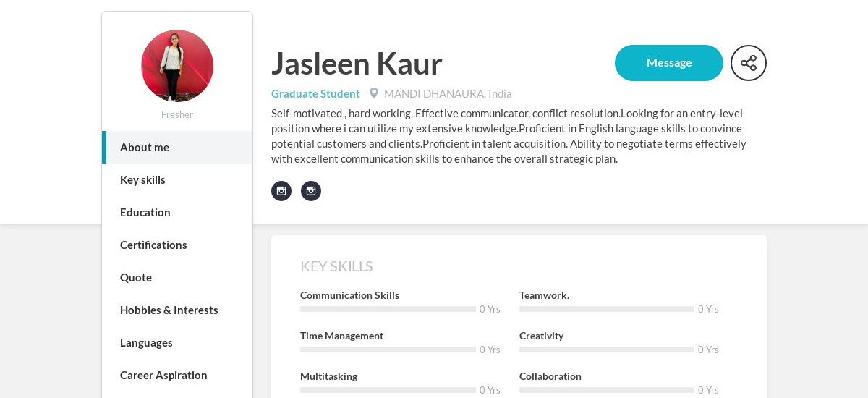Select About me in sidebar

click(177, 147)
